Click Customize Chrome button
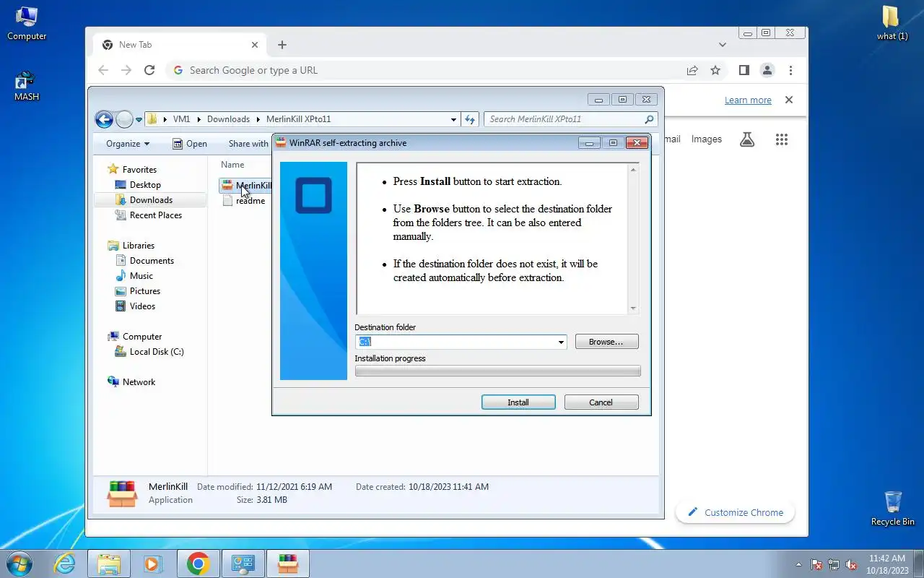This screenshot has width=924, height=578. [735, 512]
